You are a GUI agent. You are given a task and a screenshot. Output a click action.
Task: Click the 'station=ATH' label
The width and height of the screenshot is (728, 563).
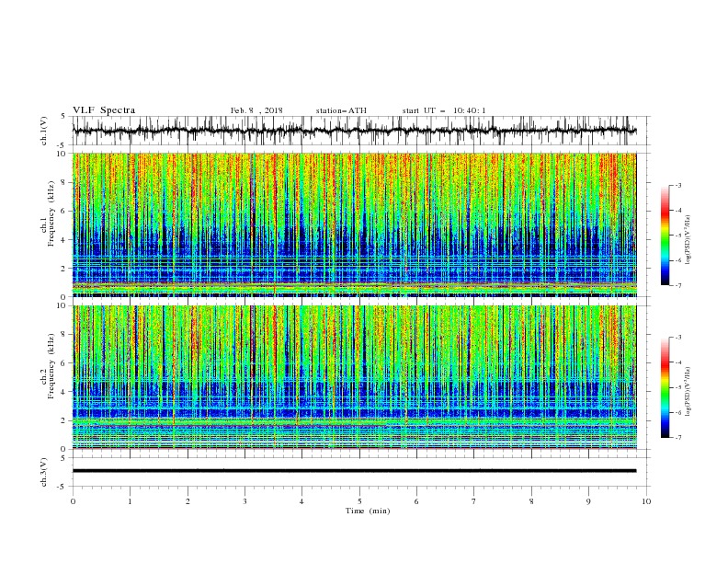pos(341,110)
